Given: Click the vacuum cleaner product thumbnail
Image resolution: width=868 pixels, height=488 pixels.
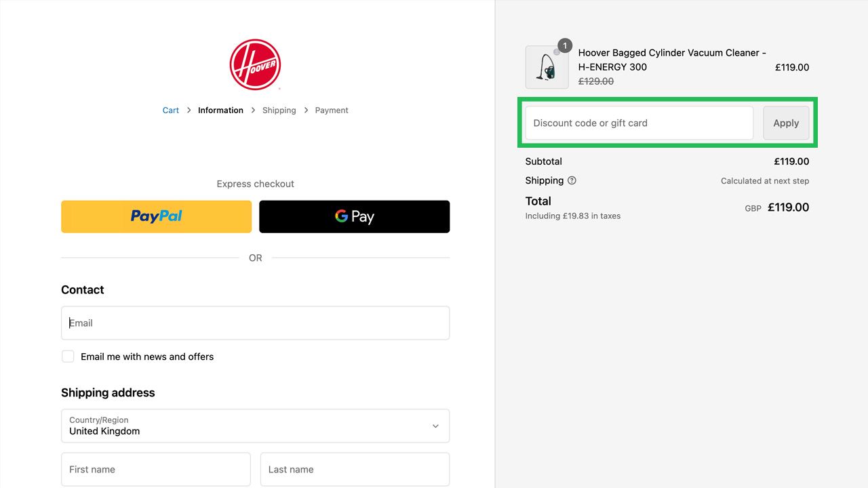Looking at the screenshot, I should pyautogui.click(x=547, y=67).
